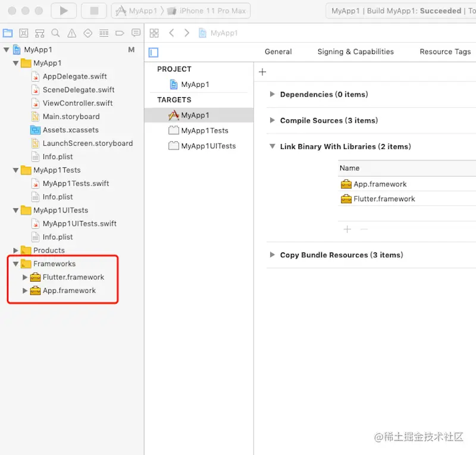Add a library with the plus button
The width and height of the screenshot is (476, 455).
click(x=347, y=229)
